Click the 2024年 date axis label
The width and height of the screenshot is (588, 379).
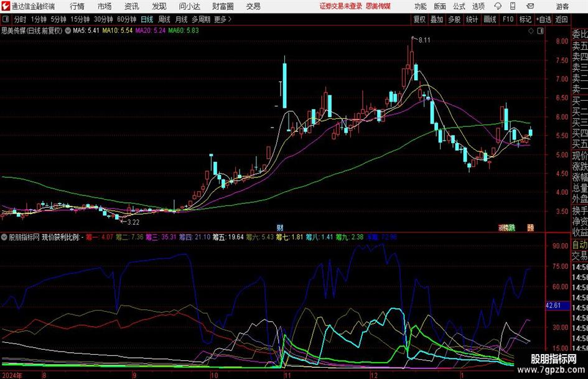[x=12, y=375]
